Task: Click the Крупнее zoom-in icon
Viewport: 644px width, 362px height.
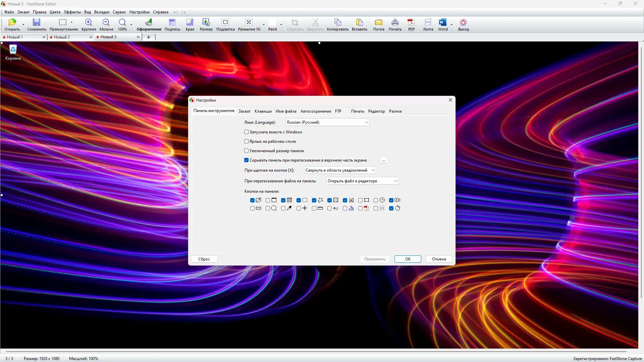Action: tap(89, 24)
